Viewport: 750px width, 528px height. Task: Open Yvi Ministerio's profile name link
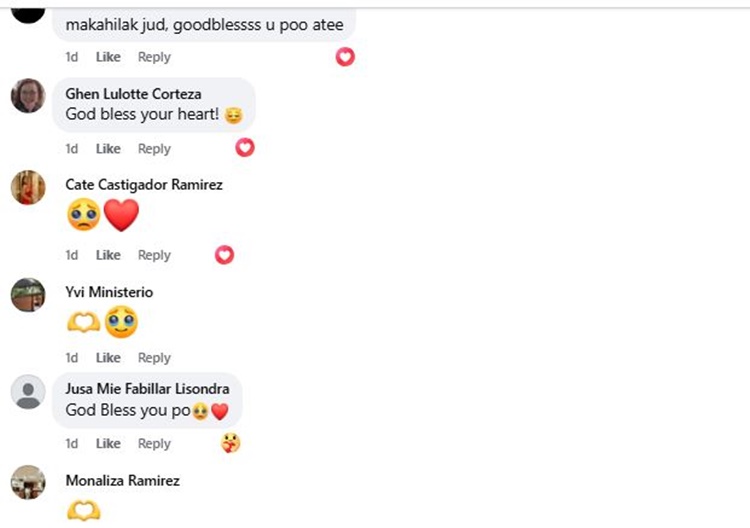pos(109,292)
